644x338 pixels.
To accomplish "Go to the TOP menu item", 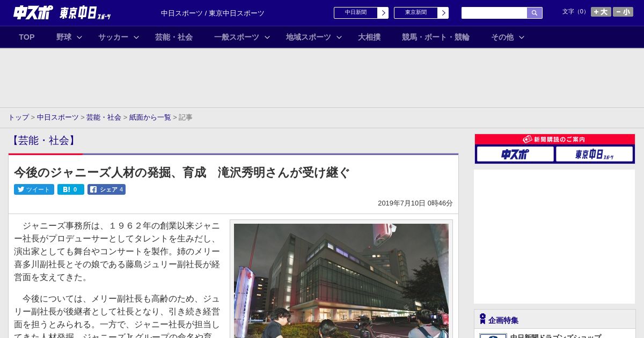I will (x=27, y=37).
